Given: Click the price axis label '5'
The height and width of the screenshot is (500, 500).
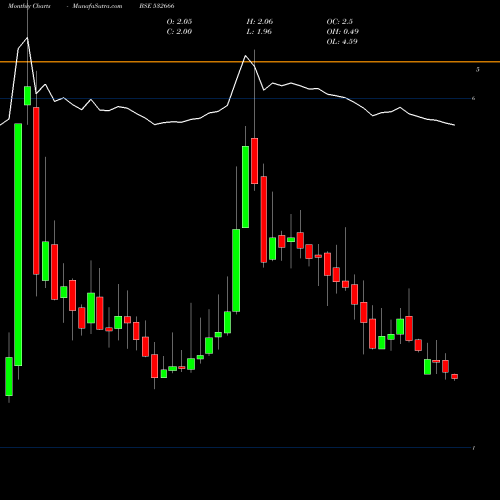Looking at the screenshot, I should coord(478,69).
